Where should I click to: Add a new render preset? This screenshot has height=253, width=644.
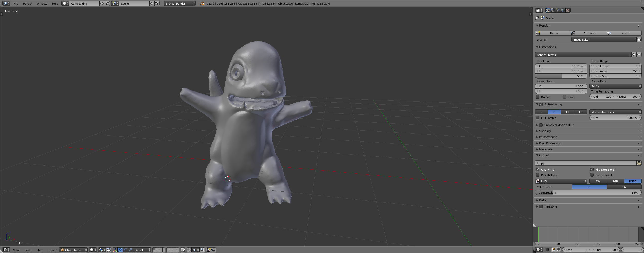[x=634, y=55]
